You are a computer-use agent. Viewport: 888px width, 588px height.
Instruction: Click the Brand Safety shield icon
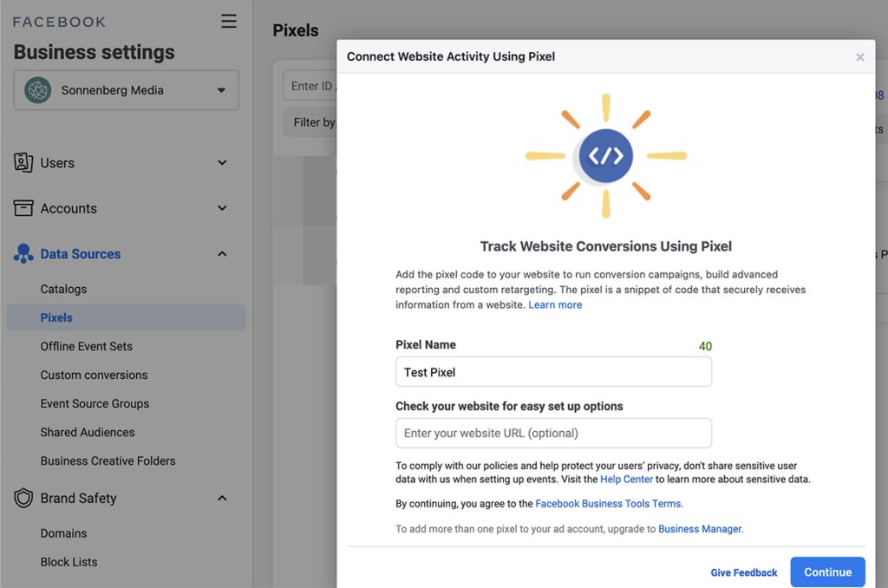point(25,498)
